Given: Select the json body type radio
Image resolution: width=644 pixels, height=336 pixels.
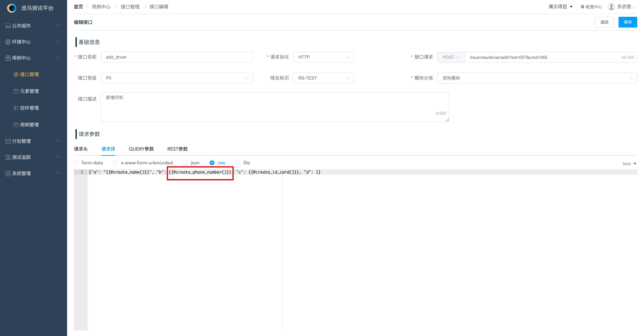Looking at the screenshot, I should coord(185,163).
